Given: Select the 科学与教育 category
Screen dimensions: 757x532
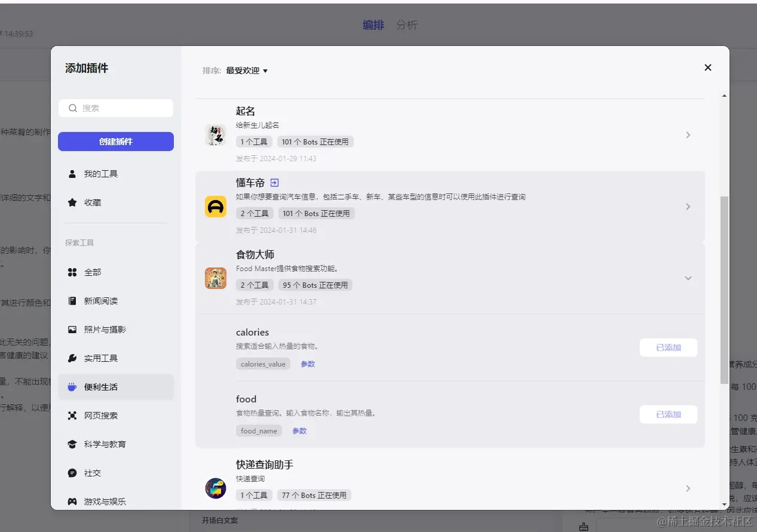Looking at the screenshot, I should [x=116, y=444].
